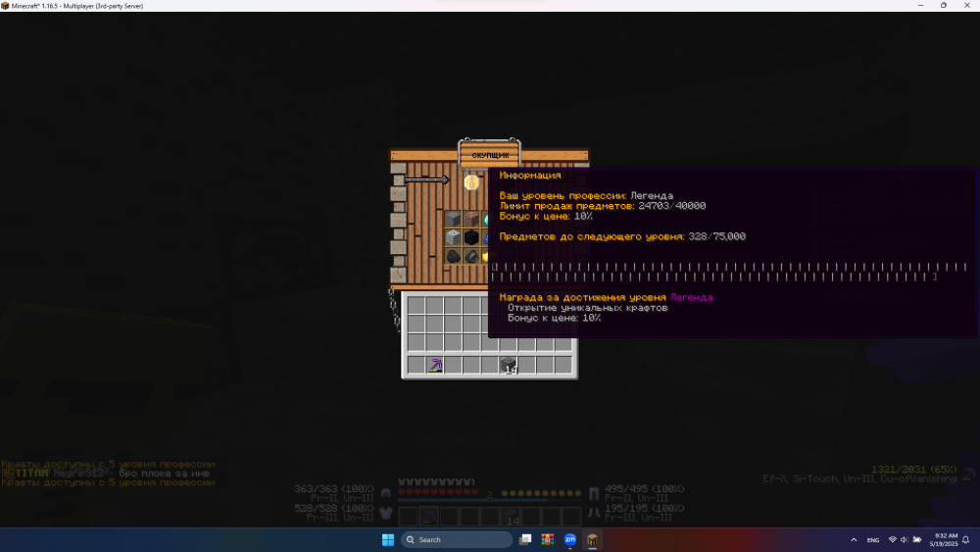Select the dark flint item beside the coal
980x552 pixels.
pyautogui.click(x=472, y=256)
